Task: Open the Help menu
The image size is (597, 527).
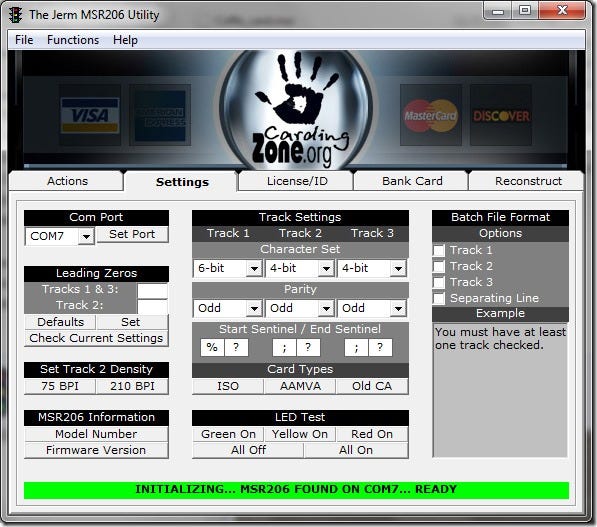Action: click(x=125, y=40)
